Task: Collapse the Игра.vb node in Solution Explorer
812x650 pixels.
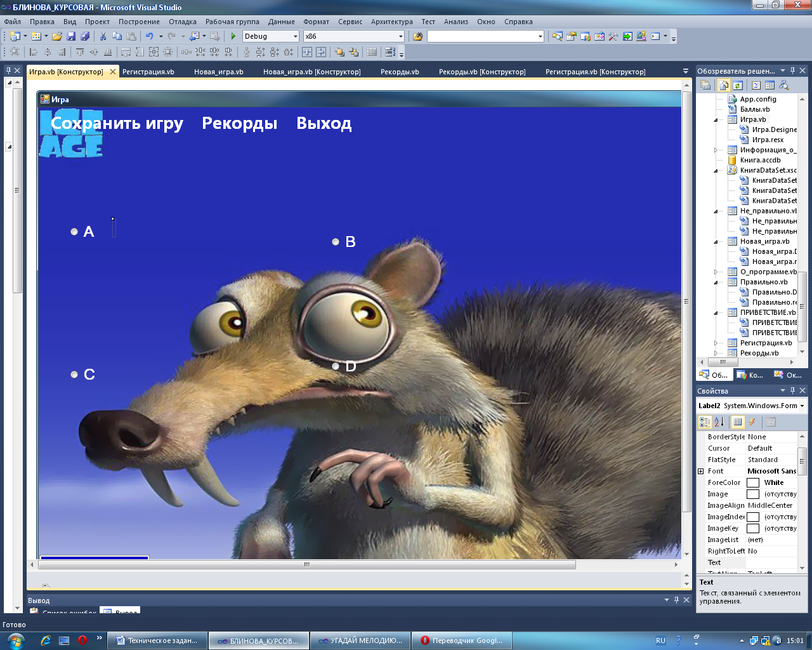Action: click(x=716, y=119)
